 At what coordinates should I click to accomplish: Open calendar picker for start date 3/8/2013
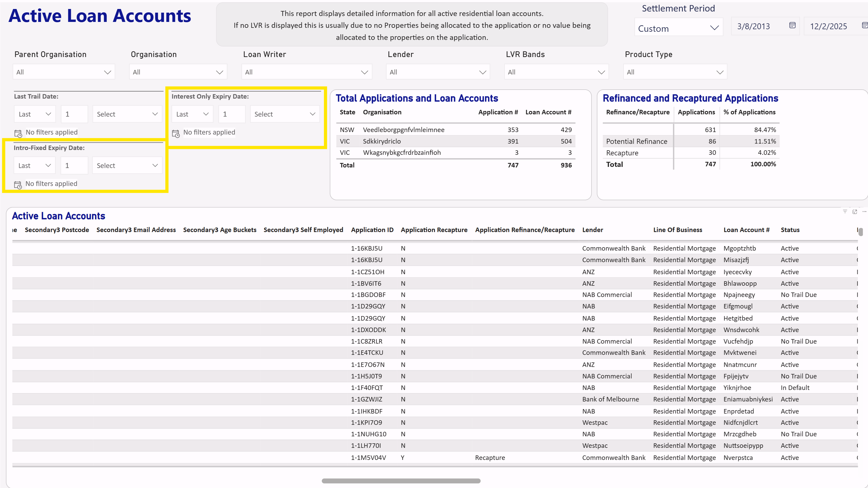pos(792,25)
